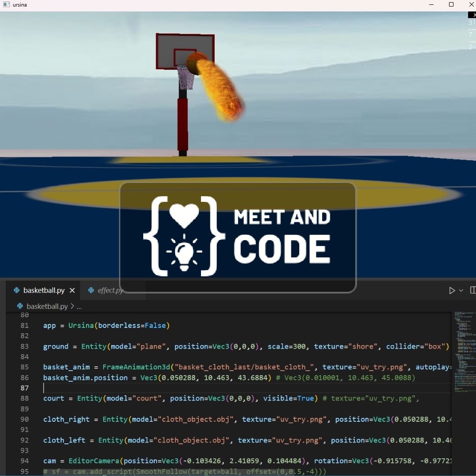Close the ursina window

click(471, 4)
